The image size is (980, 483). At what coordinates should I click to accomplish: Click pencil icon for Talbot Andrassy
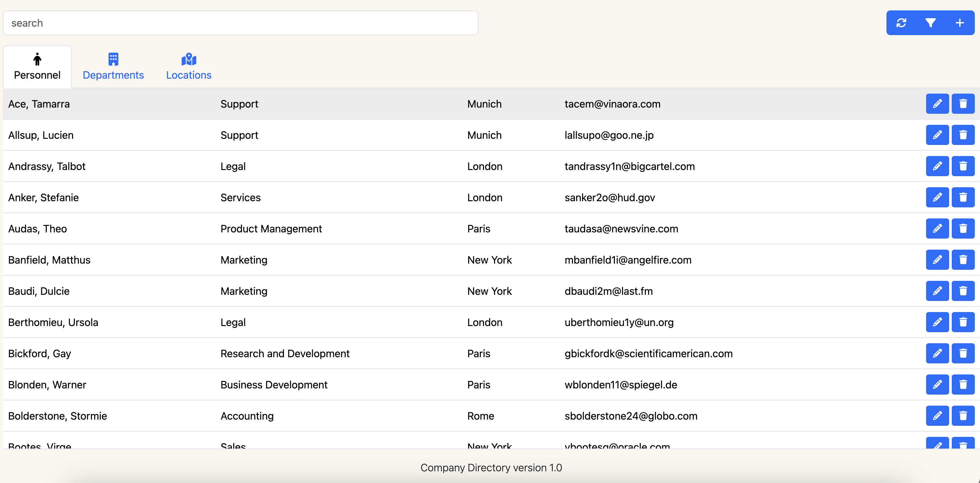pyautogui.click(x=937, y=166)
